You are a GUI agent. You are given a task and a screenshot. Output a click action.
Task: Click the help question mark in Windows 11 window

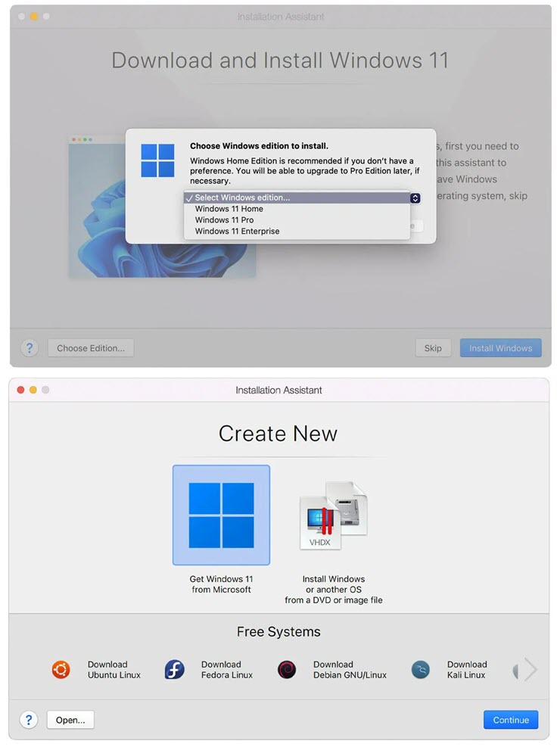point(29,348)
